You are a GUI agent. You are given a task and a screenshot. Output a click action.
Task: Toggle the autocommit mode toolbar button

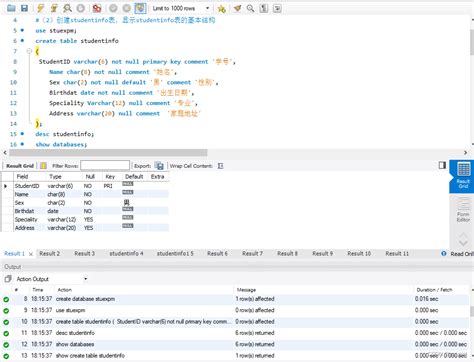click(x=140, y=8)
